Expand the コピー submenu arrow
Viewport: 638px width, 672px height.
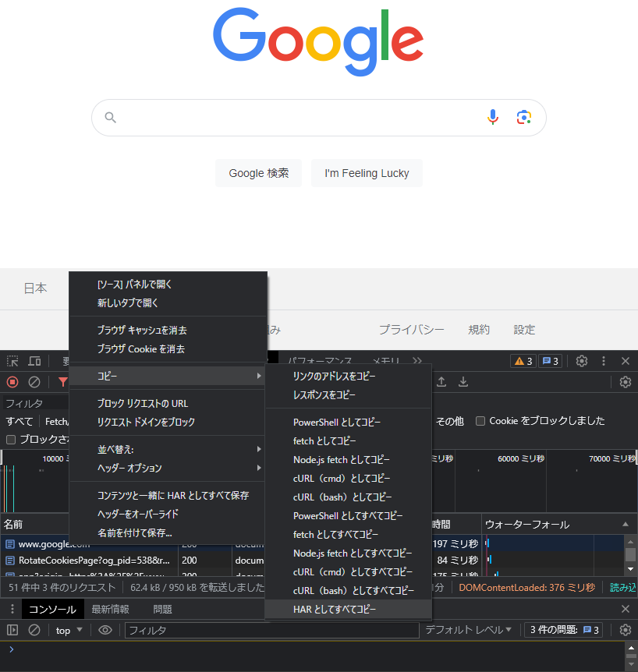[259, 376]
